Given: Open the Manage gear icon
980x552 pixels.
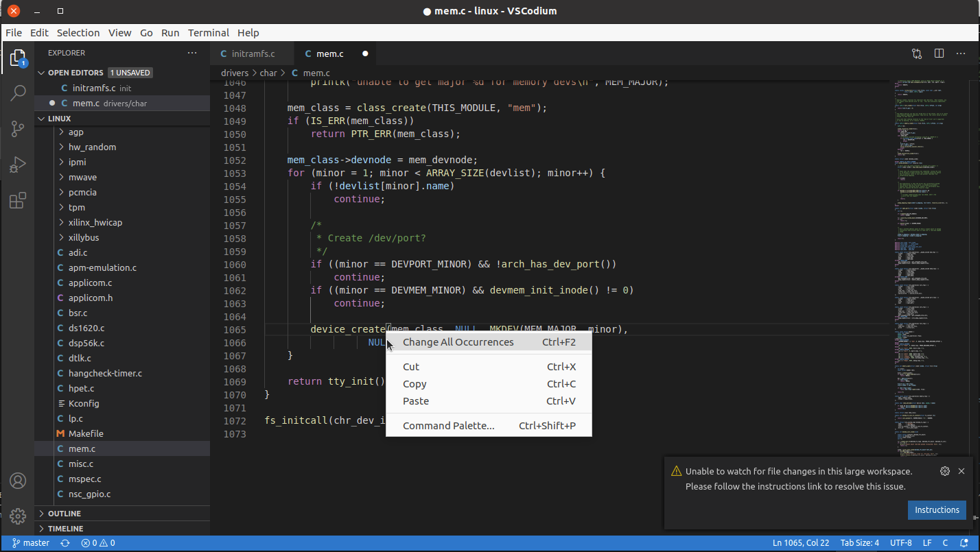Looking at the screenshot, I should click(x=17, y=516).
